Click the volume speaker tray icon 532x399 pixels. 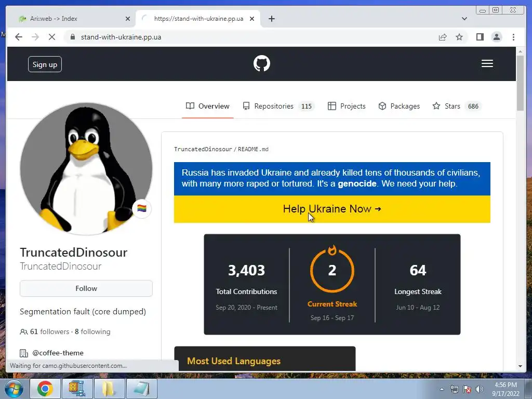[479, 389]
